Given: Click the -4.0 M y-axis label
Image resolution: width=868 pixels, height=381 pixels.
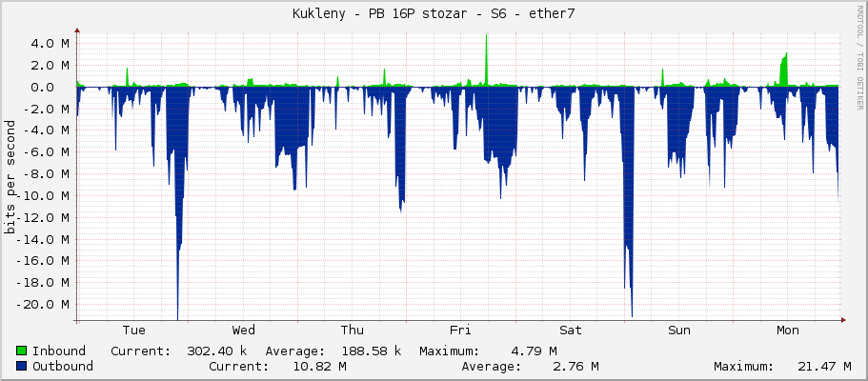Looking at the screenshot, I should [x=46, y=130].
